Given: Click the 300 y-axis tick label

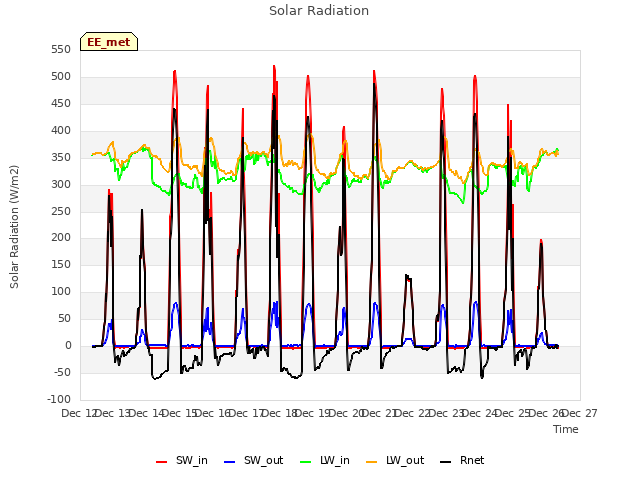Looking at the screenshot, I should pos(61,184).
